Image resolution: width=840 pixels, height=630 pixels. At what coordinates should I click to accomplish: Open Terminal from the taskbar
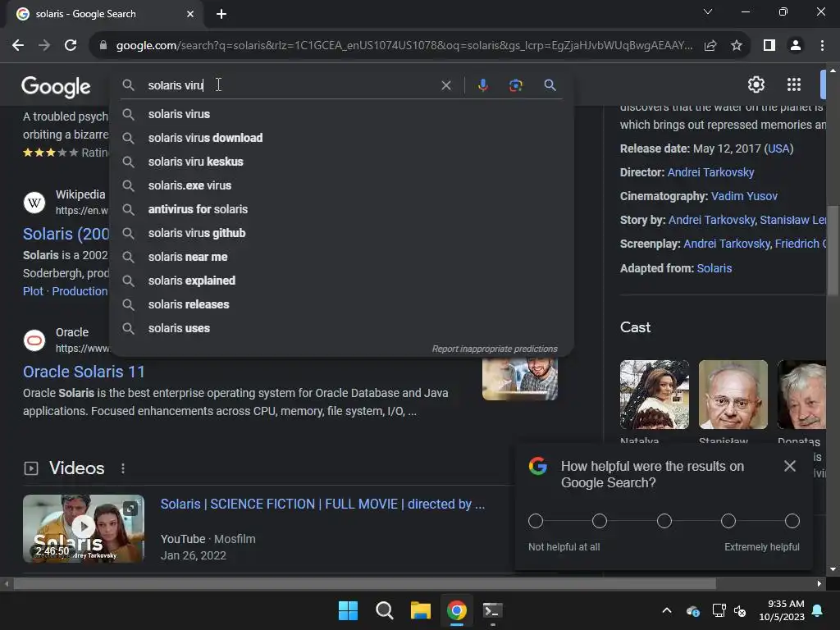492,610
